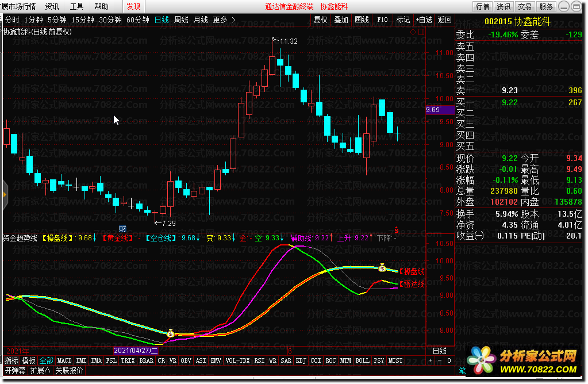588x384 pixels.
Task: Open the 服务 service button
Action: click(x=546, y=6)
